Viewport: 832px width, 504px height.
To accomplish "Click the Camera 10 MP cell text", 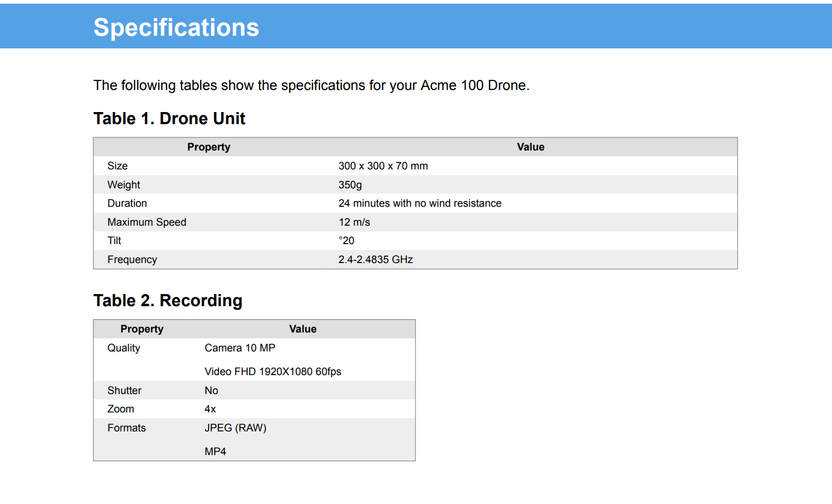I will (240, 348).
